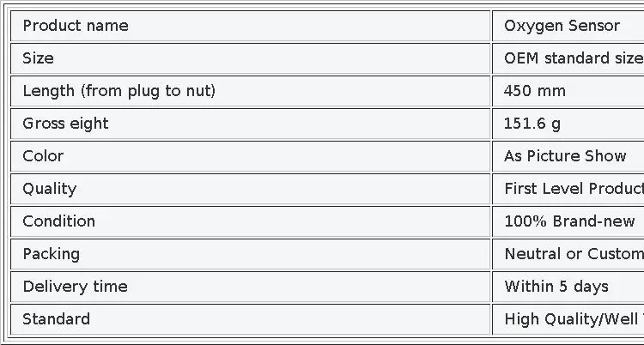The width and height of the screenshot is (644, 345).
Task: Select the Oxygen Sensor value cell
Action: tap(568, 26)
